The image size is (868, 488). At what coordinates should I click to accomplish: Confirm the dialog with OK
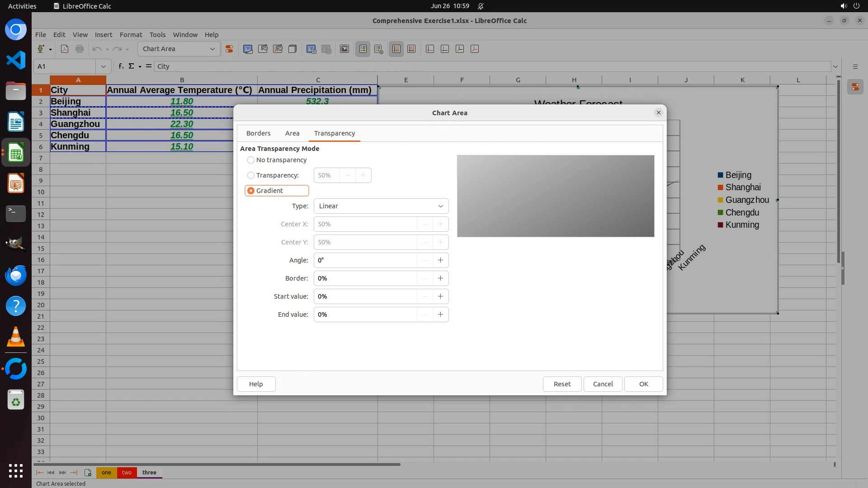[643, 384]
